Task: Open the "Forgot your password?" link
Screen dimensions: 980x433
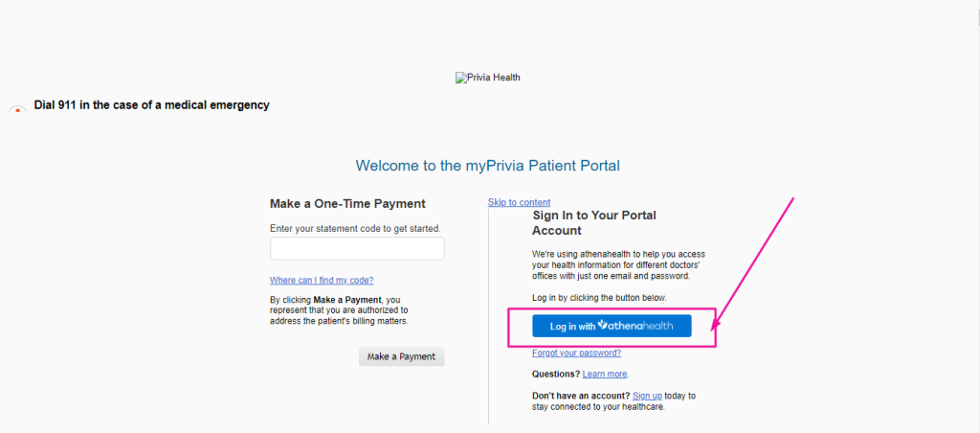Action: click(x=576, y=353)
